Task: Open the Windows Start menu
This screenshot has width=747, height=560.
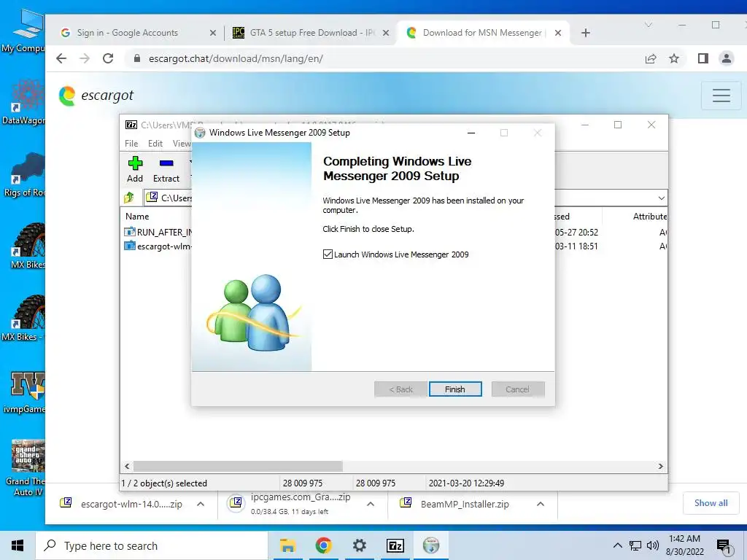Action: point(18,545)
